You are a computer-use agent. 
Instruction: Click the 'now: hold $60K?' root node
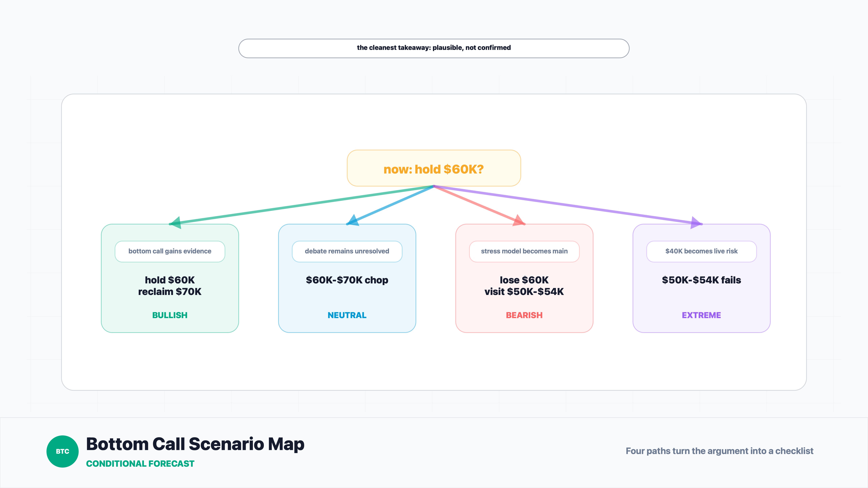point(434,168)
